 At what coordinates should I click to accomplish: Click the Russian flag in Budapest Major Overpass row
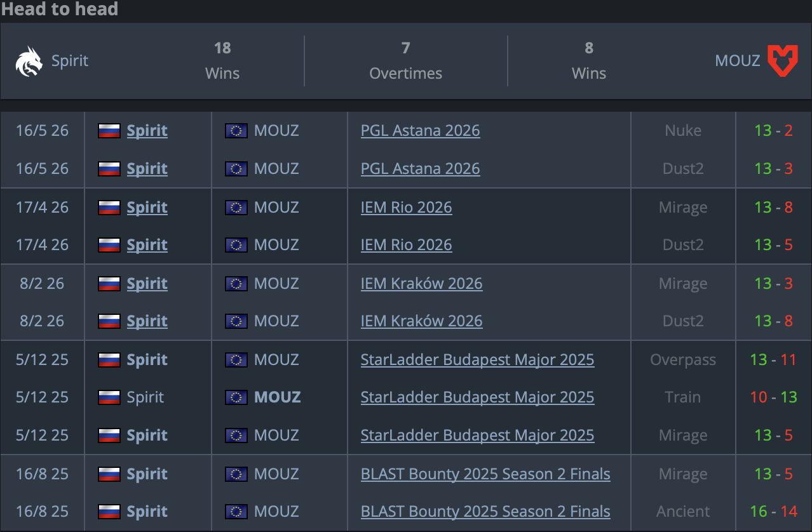(x=109, y=360)
